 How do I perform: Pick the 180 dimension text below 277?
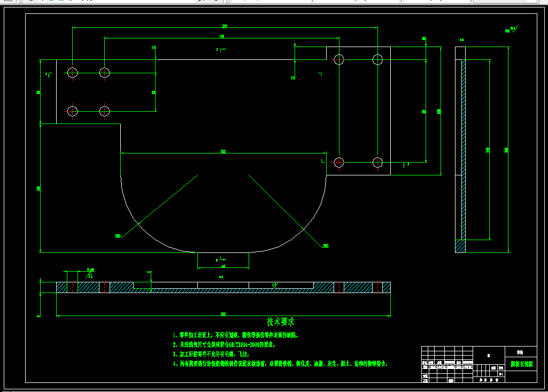click(221, 36)
